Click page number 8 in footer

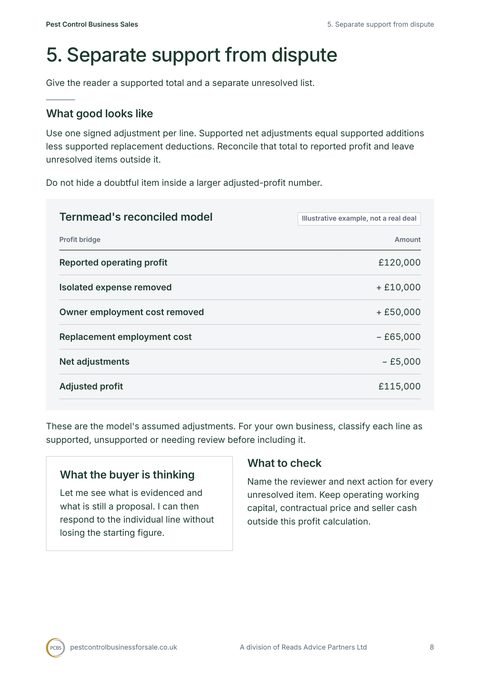coord(431,647)
